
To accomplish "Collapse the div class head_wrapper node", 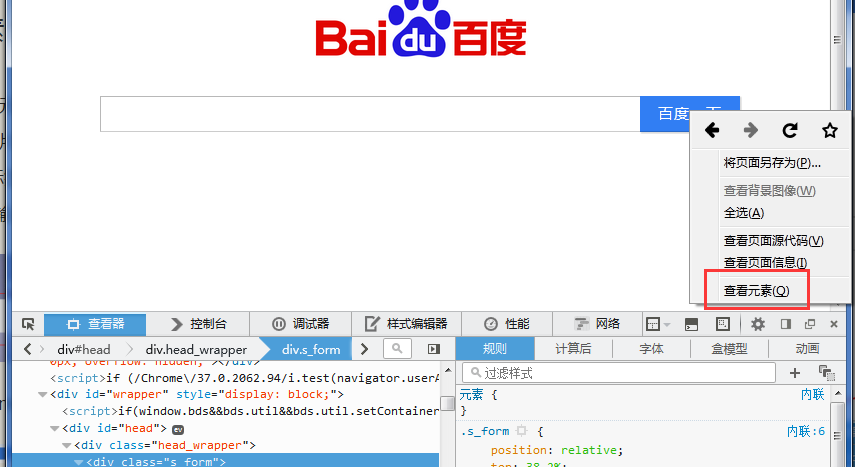I will point(67,446).
